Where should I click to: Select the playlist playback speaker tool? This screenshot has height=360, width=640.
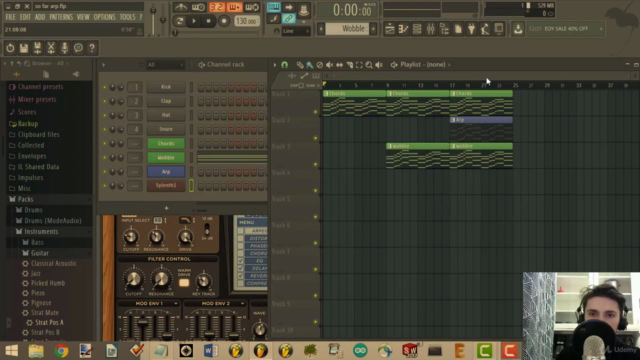click(x=379, y=64)
